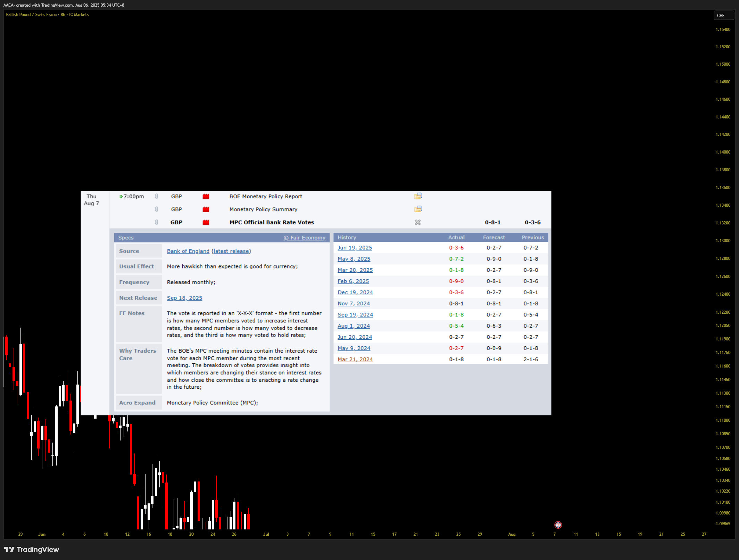Open folder icon for BOE Monetary Policy Report
The image size is (739, 560).
pos(418,196)
